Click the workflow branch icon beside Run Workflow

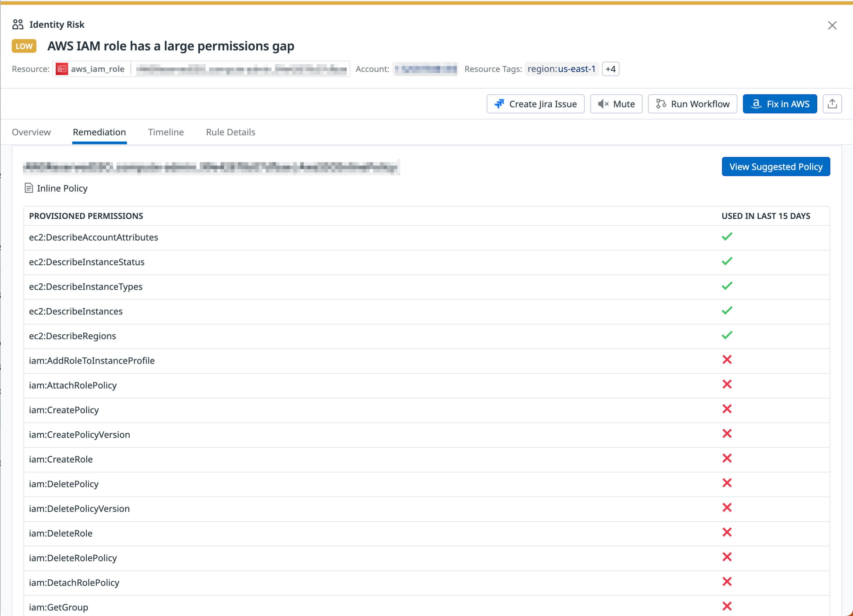(661, 104)
